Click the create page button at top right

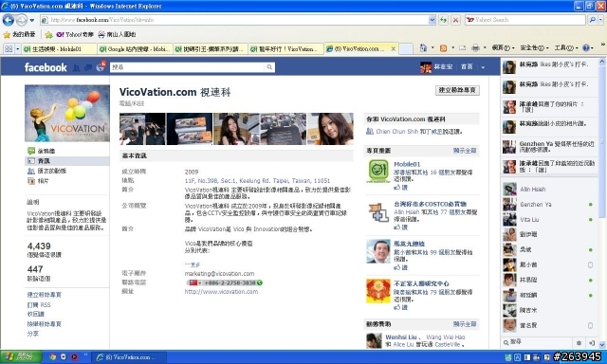[x=457, y=90]
